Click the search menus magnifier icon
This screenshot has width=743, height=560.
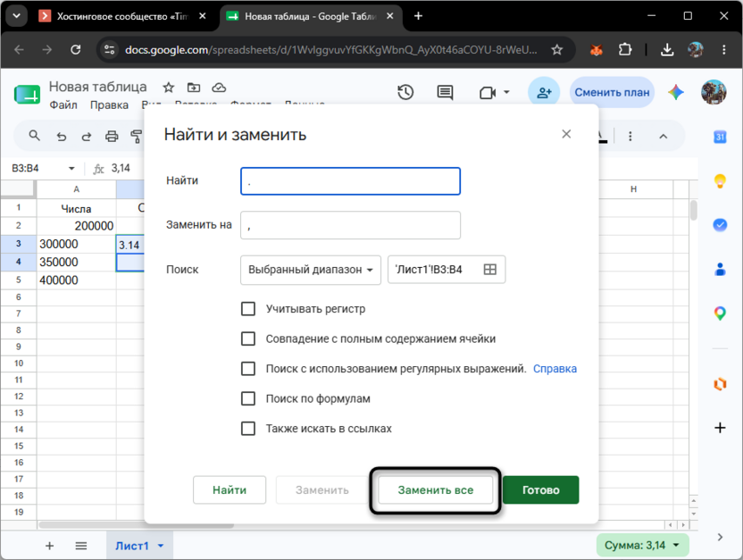pos(34,136)
